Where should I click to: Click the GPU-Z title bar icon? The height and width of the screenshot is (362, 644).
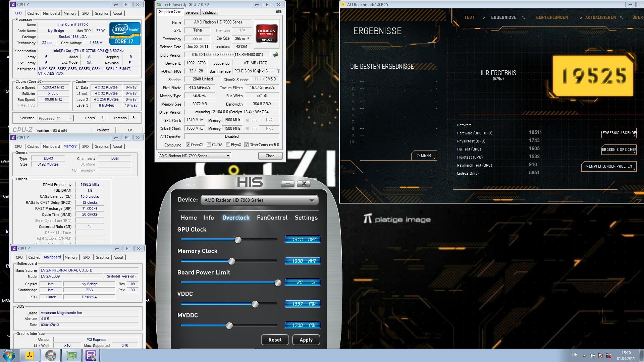coord(159,5)
